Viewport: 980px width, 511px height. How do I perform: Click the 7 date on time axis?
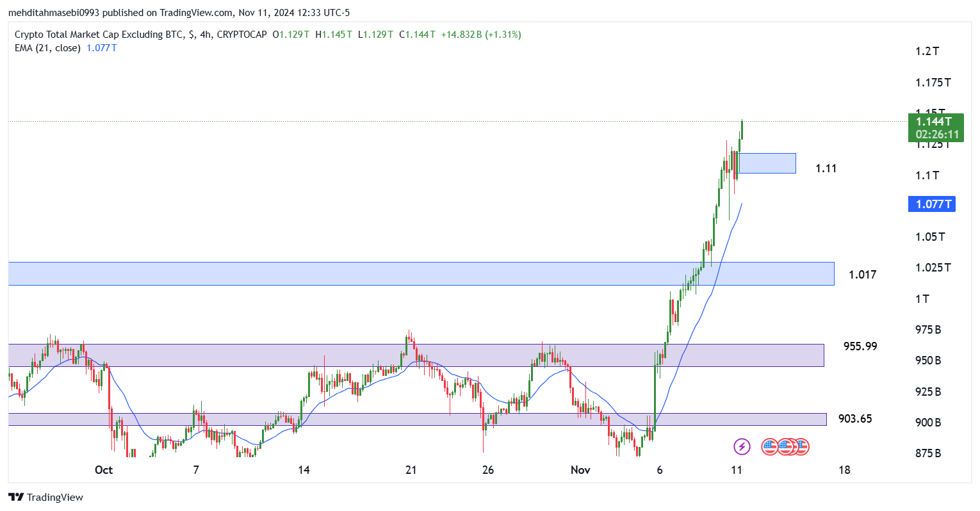pyautogui.click(x=196, y=470)
